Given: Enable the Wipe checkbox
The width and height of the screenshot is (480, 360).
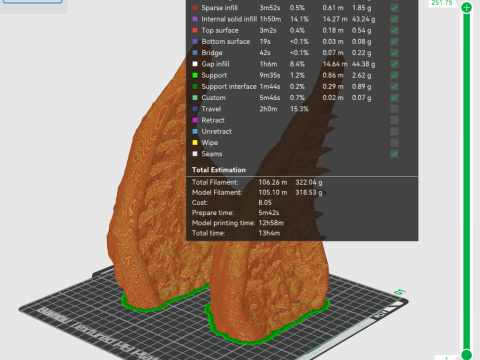Looking at the screenshot, I should [x=394, y=143].
